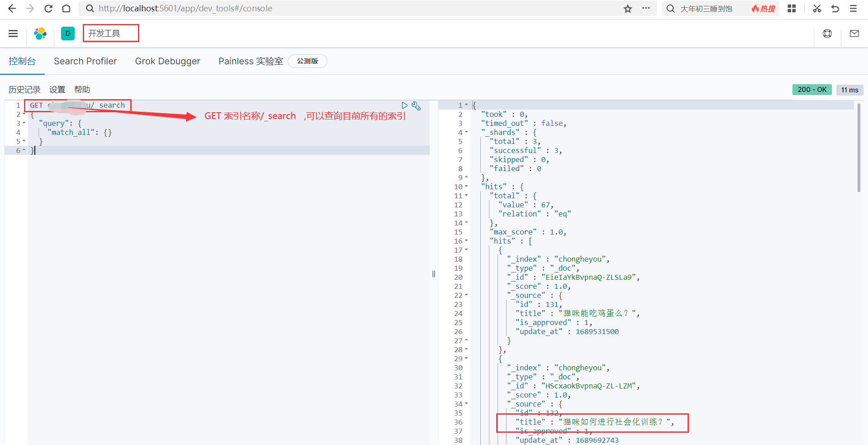Click the "took" : 0 response line
Screen dimensions: 868x445
click(504, 114)
